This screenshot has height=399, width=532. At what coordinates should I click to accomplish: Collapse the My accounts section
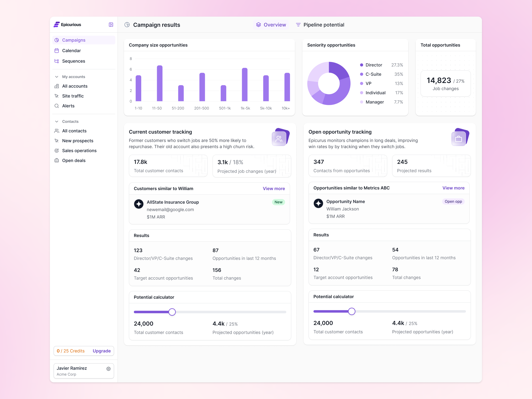(x=57, y=76)
